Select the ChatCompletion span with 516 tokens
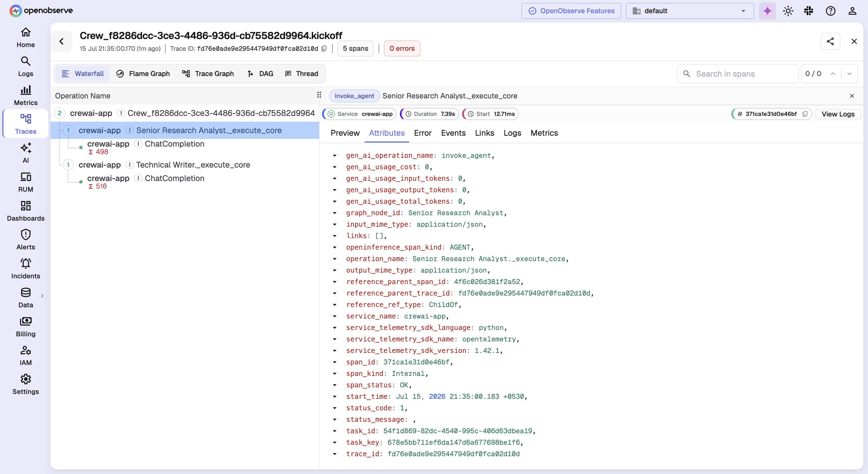 [x=185, y=182]
